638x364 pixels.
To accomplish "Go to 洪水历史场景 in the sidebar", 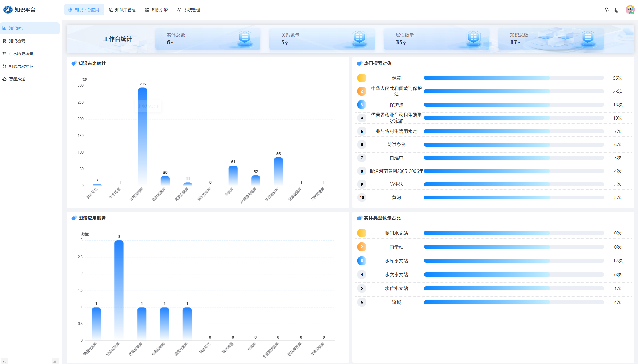I will 21,54.
